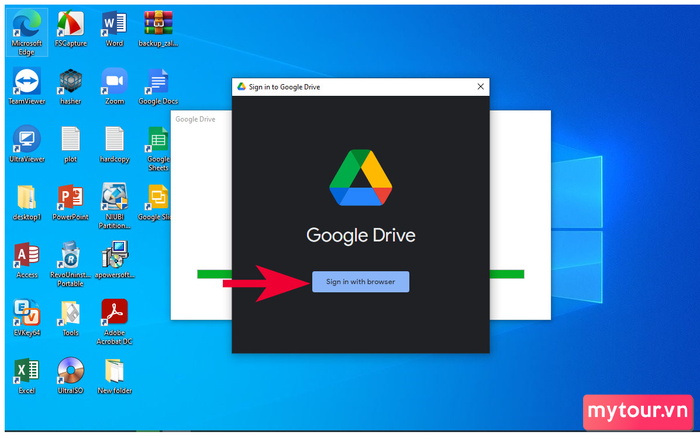700x439 pixels.
Task: Open the Google Slides shortcut
Action: 154,202
